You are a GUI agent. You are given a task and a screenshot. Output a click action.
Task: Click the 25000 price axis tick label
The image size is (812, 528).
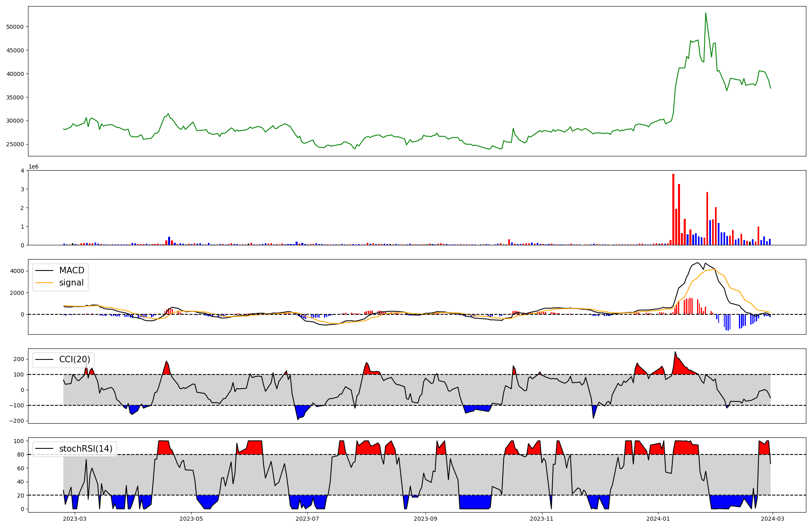pyautogui.click(x=15, y=144)
